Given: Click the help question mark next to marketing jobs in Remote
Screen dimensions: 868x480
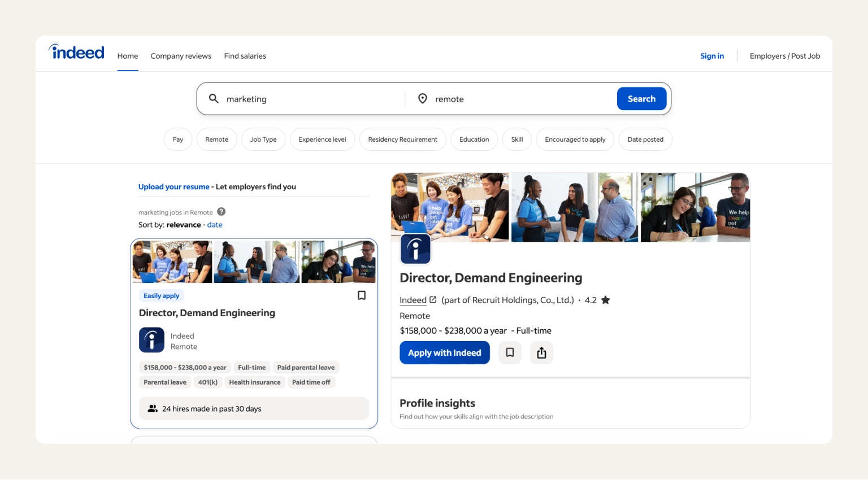Looking at the screenshot, I should pos(222,212).
